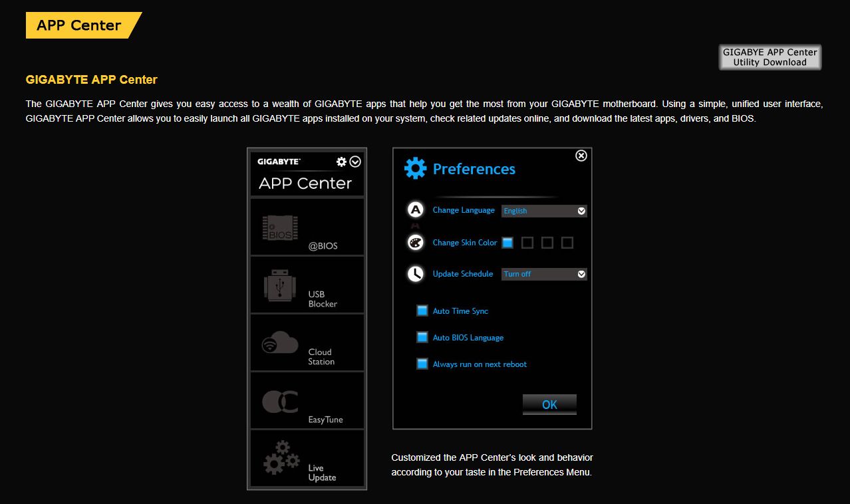The image size is (850, 504).
Task: Click the settings gear in APP Center header
Action: click(341, 162)
